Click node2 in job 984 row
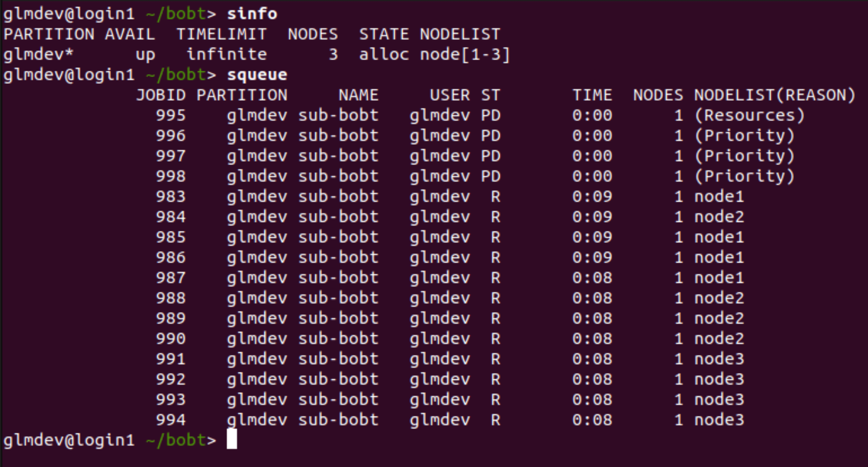This screenshot has height=467, width=868. (719, 217)
